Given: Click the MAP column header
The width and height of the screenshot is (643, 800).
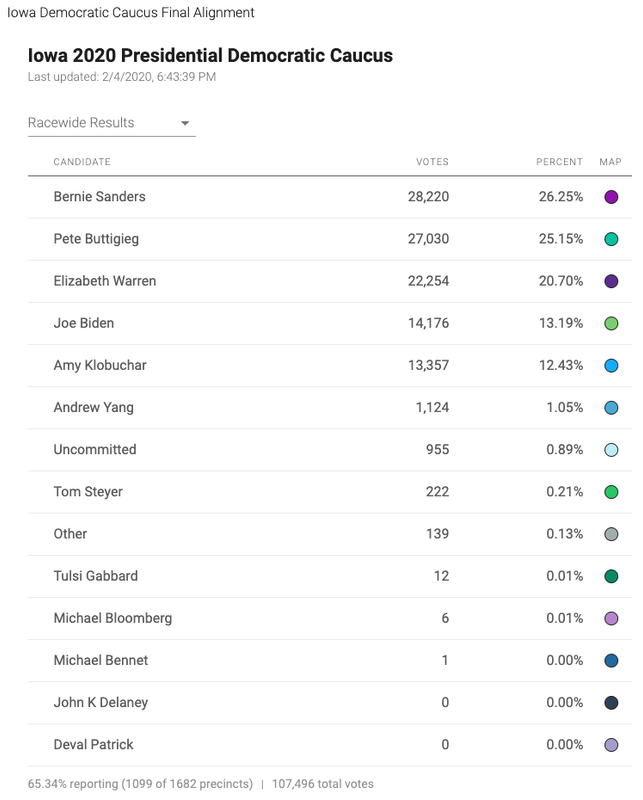Looking at the screenshot, I should (610, 162).
